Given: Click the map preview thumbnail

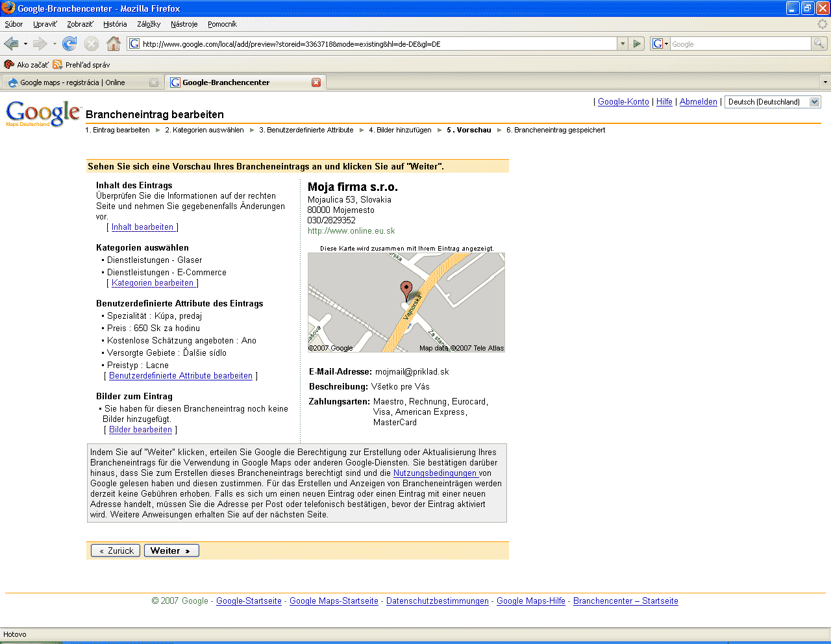Looking at the screenshot, I should [x=406, y=303].
